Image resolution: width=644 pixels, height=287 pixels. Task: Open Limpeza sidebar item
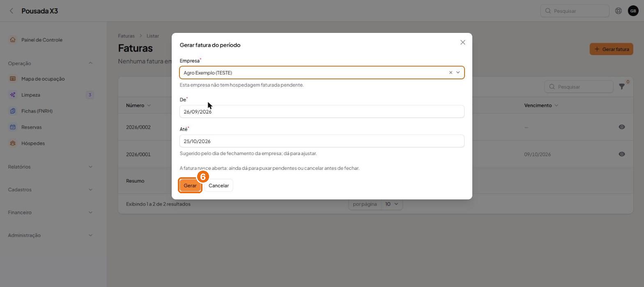coord(30,95)
